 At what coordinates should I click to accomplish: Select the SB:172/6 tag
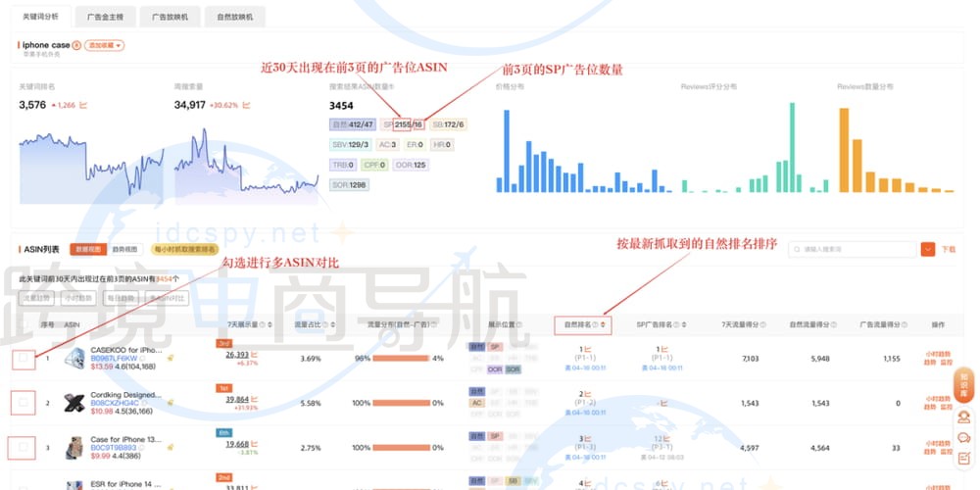pos(448,124)
